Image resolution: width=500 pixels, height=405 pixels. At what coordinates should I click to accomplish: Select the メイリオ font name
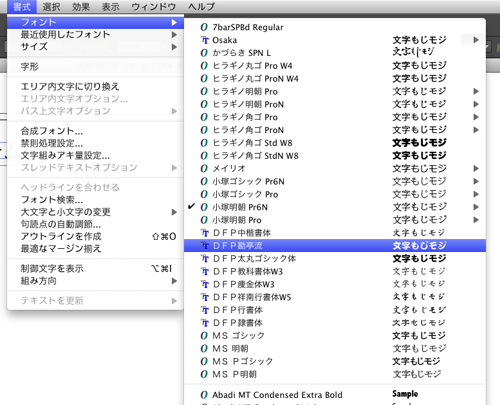229,168
